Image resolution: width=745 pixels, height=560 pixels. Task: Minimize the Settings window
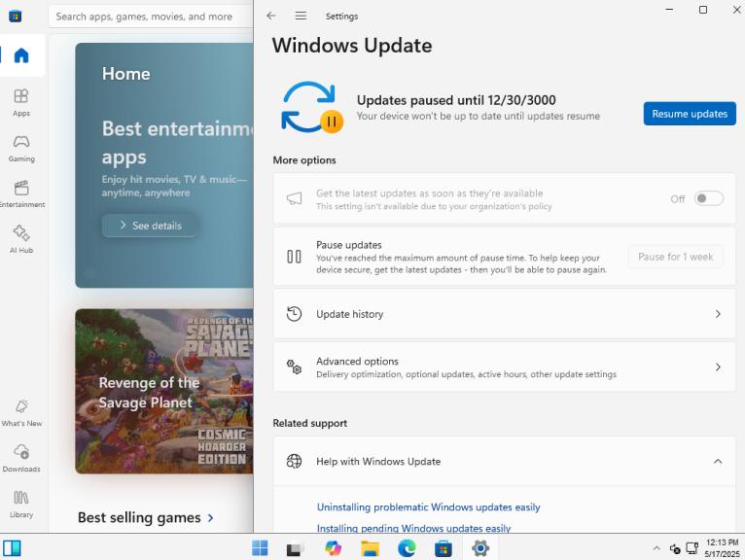coord(669,10)
